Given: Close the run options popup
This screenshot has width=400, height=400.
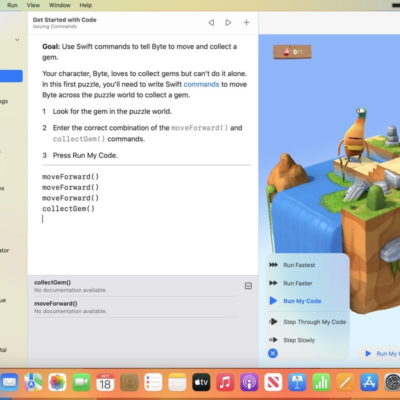Looking at the screenshot, I should coord(273,353).
